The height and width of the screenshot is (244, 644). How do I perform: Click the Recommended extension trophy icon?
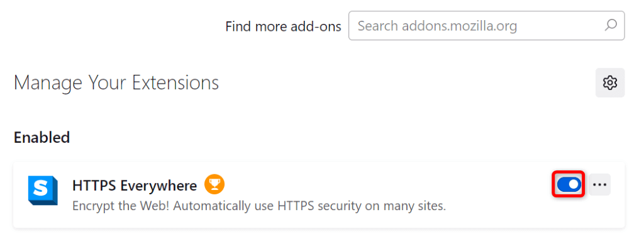pos(214,184)
